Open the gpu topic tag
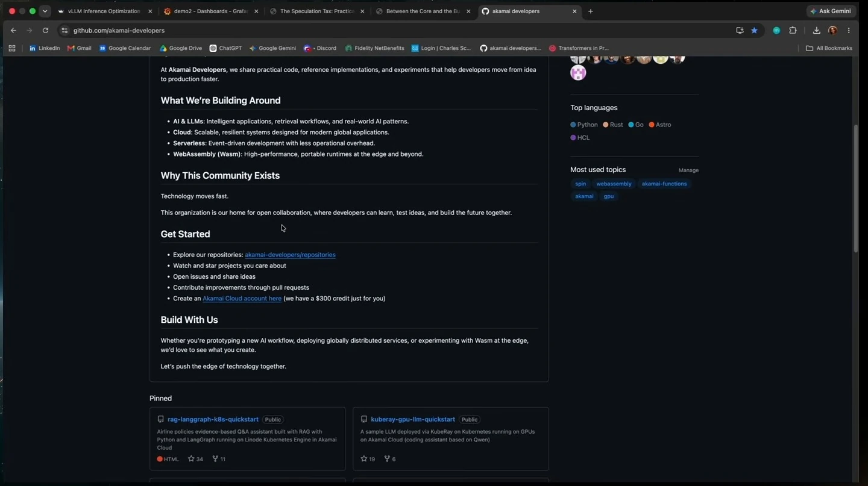The image size is (868, 486). 609,196
